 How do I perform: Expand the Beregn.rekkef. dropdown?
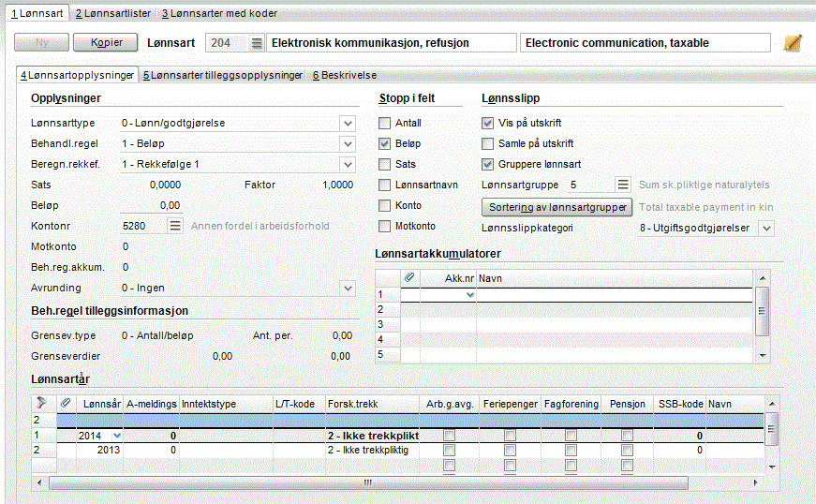(x=349, y=164)
